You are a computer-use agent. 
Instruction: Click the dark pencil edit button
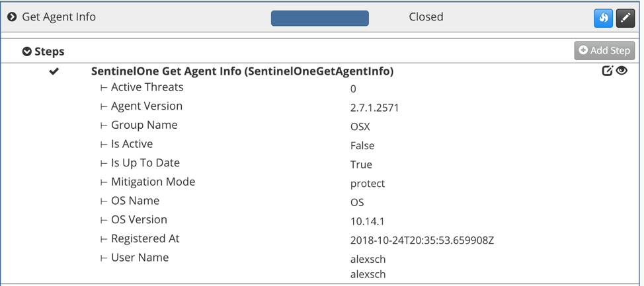pyautogui.click(x=625, y=18)
